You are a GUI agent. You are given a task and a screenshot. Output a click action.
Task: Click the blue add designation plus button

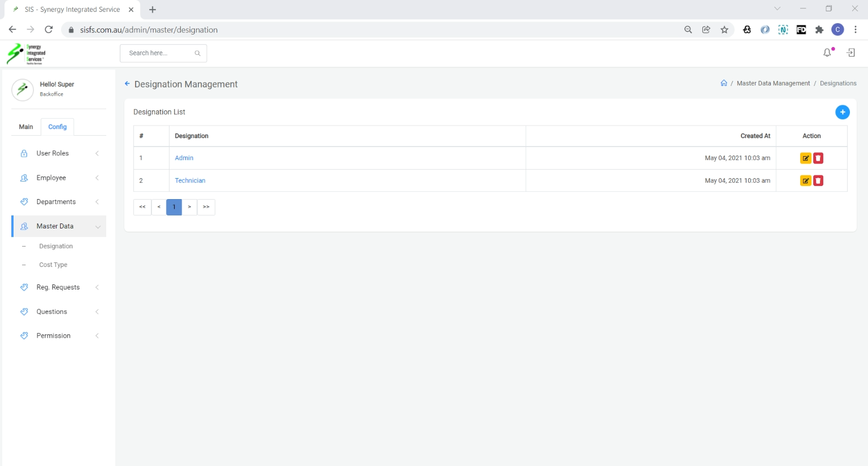pyautogui.click(x=842, y=112)
